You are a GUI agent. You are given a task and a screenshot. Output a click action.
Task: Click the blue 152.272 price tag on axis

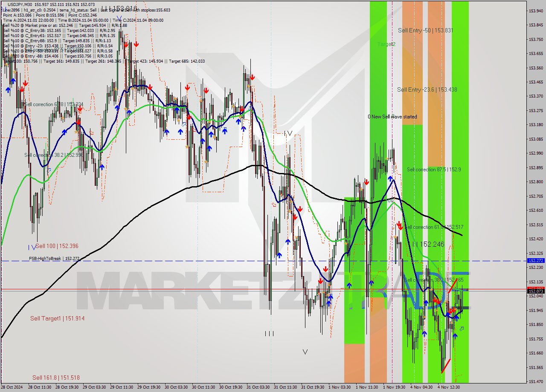(536, 260)
